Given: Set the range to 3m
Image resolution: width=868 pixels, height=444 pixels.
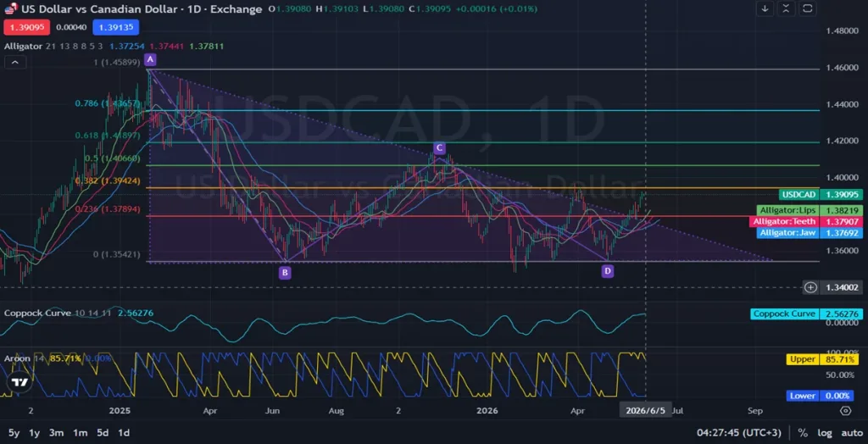Looking at the screenshot, I should (x=56, y=433).
